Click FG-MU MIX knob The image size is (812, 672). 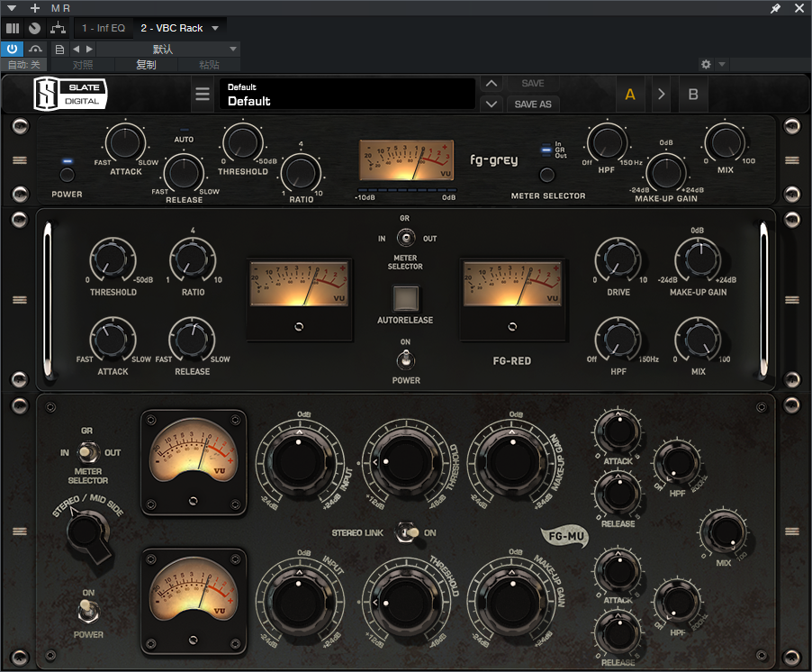(x=724, y=532)
